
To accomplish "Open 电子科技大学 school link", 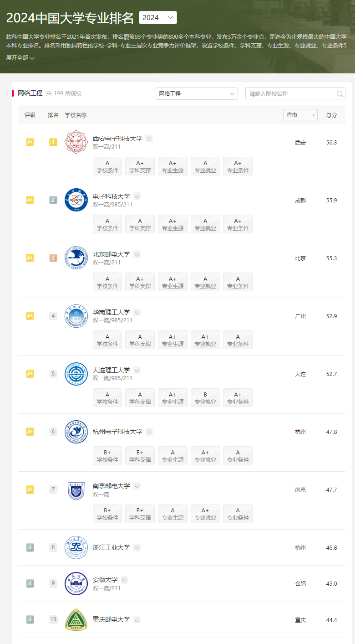I will 111,196.
